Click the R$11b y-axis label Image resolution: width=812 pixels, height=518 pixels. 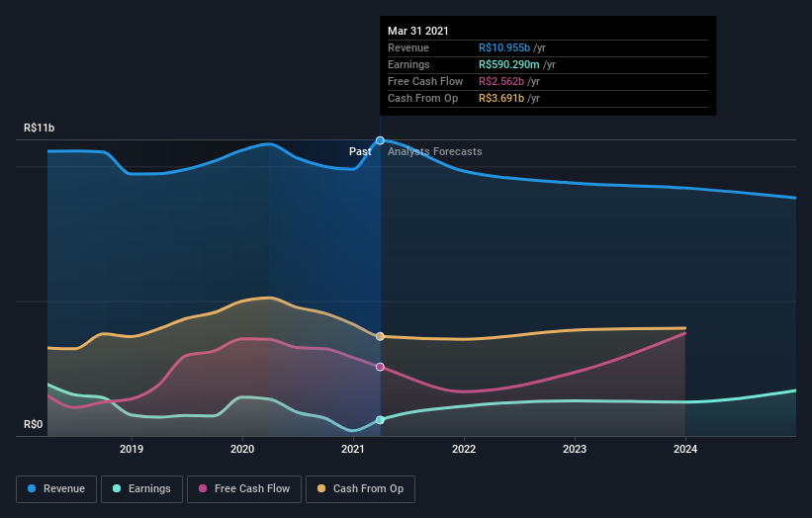tap(39, 128)
